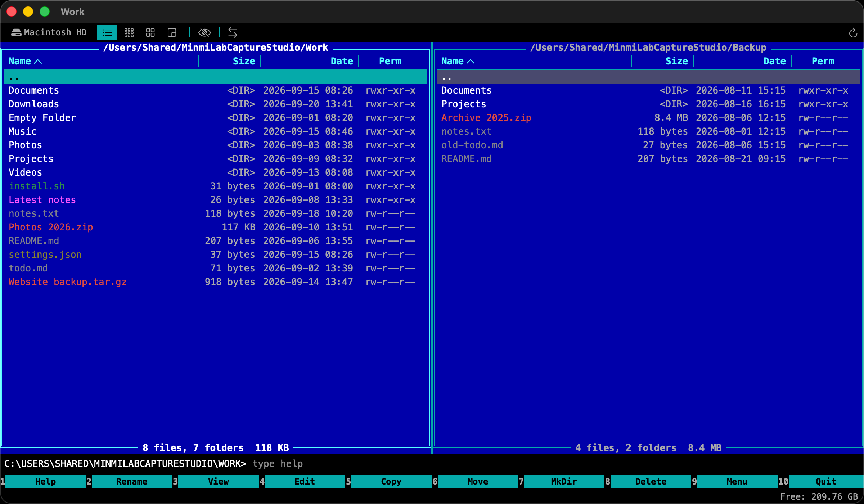Select the Videos folder
This screenshot has width=864, height=504.
[215, 172]
